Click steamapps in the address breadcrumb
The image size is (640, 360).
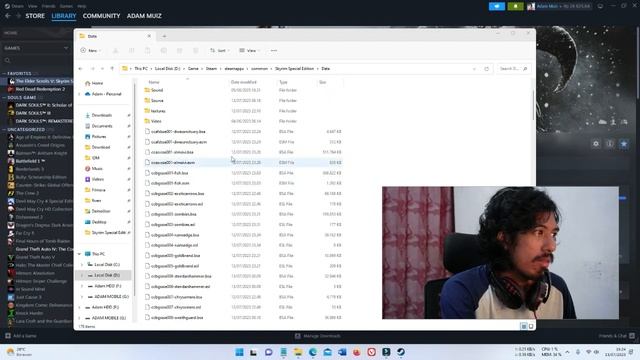tap(234, 69)
